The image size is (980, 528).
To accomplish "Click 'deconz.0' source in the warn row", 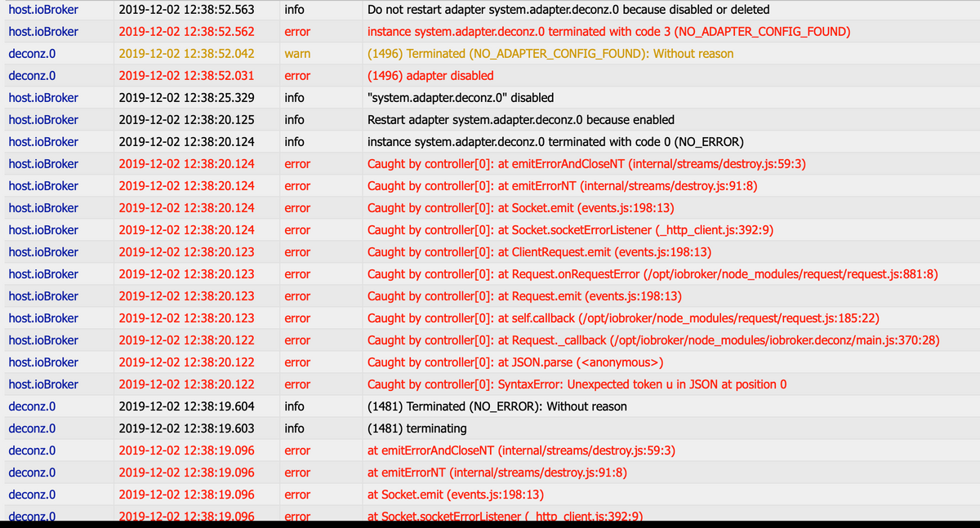I will click(32, 54).
